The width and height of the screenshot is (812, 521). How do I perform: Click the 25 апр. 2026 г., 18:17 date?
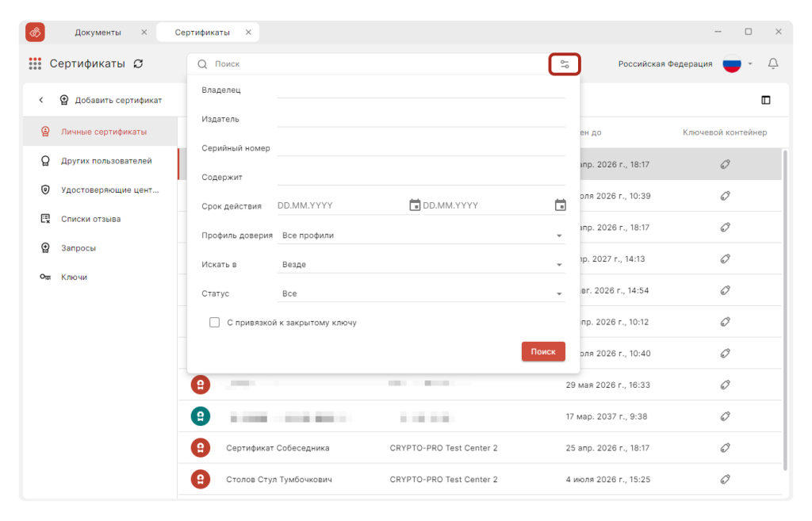[607, 448]
